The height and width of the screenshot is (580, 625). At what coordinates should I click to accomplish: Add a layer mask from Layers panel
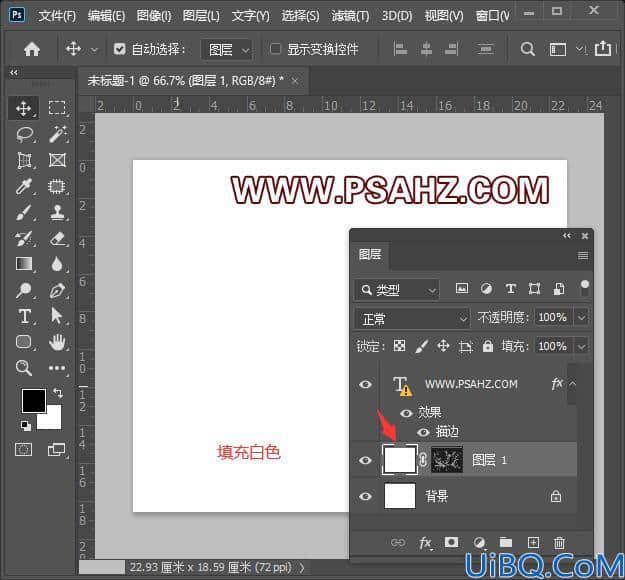(452, 542)
